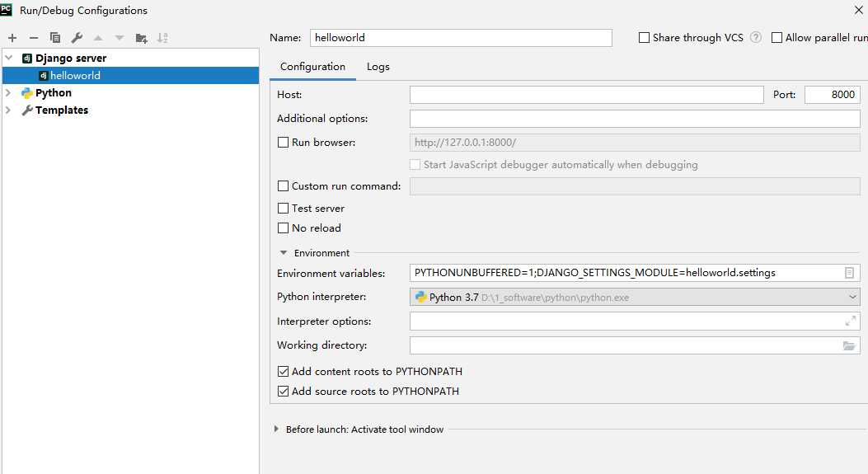868x474 pixels.
Task: Collapse the Django server tree node
Action: point(8,58)
